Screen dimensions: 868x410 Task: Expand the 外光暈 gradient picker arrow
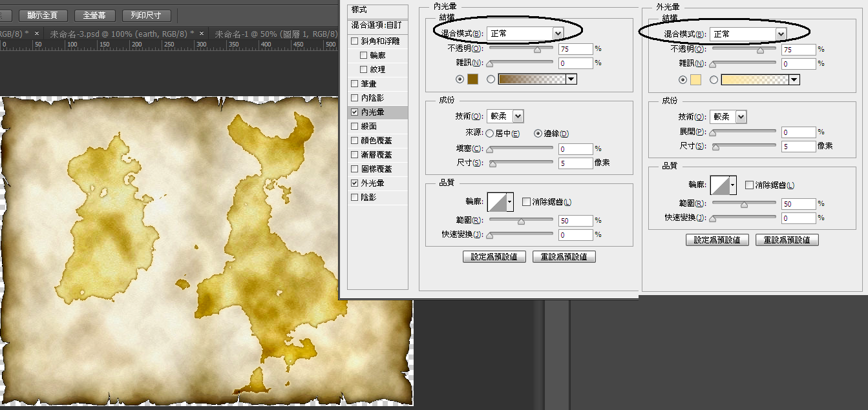[x=794, y=79]
